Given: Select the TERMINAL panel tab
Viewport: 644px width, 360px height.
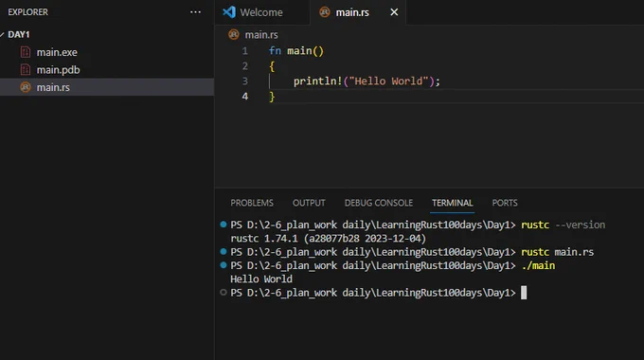Looking at the screenshot, I should tap(452, 203).
